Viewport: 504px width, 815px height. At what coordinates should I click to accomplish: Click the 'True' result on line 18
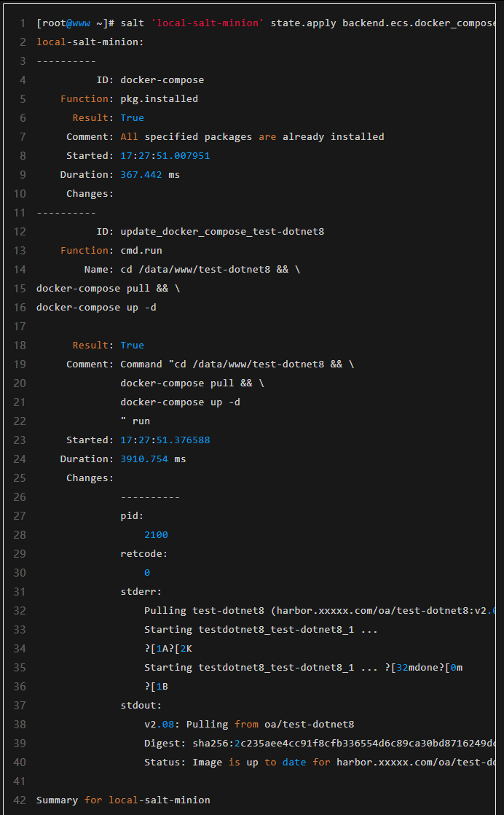pos(132,346)
